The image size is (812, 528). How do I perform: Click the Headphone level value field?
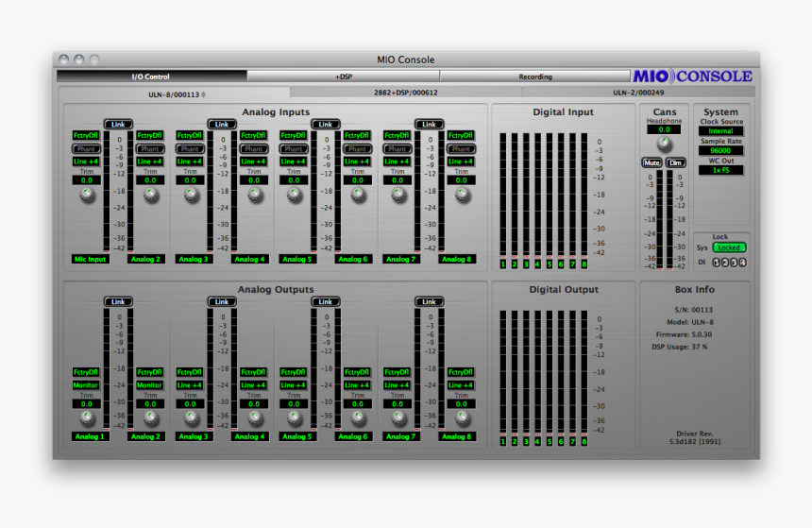point(664,129)
